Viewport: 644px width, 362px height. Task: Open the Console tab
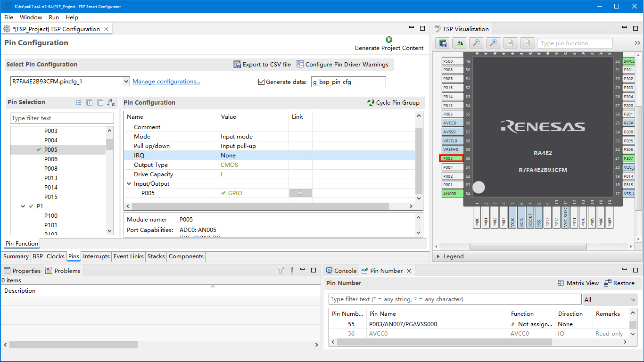[341, 271]
